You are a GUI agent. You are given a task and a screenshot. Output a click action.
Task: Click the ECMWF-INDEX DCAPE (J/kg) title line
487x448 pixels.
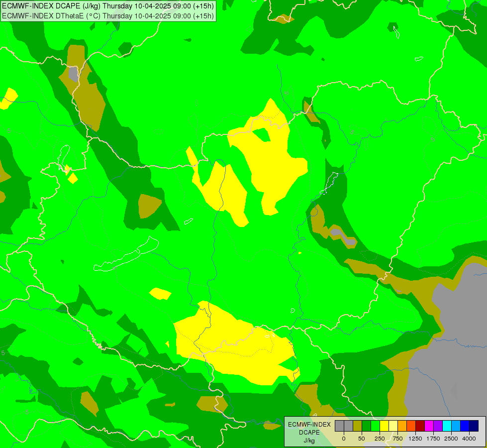(108, 6)
